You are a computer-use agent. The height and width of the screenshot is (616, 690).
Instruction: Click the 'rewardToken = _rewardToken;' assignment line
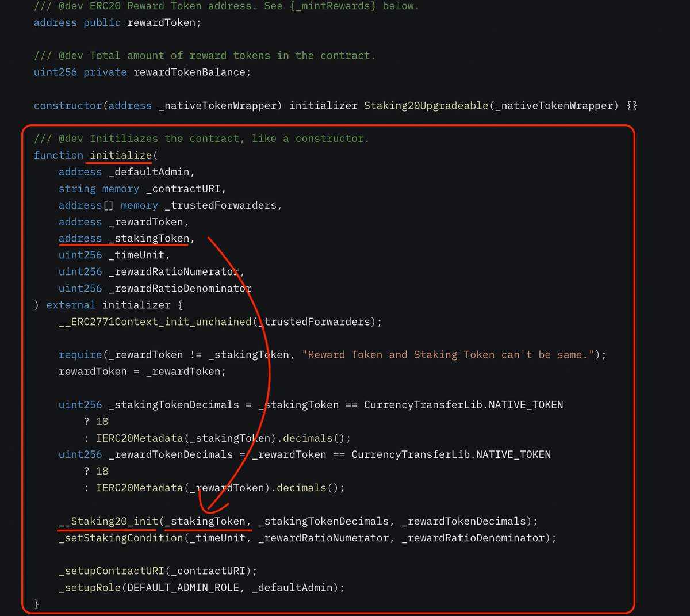(x=143, y=372)
